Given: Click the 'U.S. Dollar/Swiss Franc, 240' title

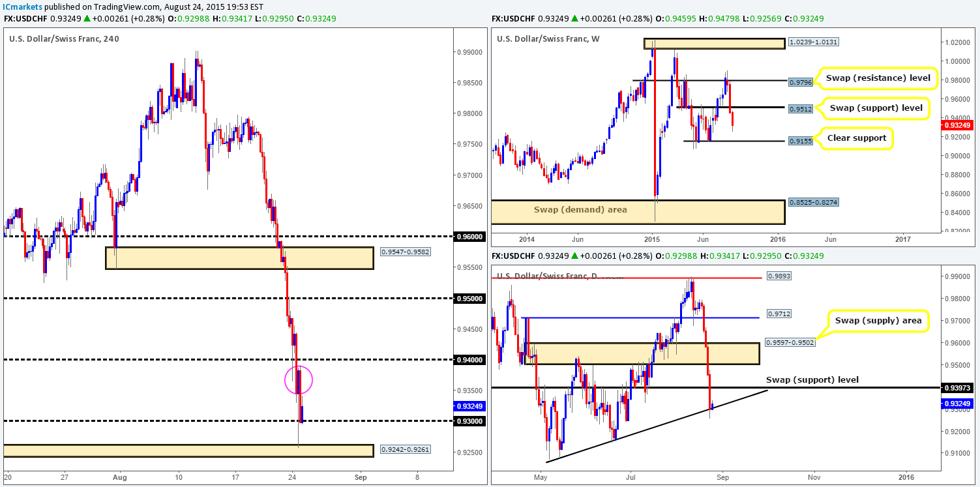Looking at the screenshot, I should (64, 38).
